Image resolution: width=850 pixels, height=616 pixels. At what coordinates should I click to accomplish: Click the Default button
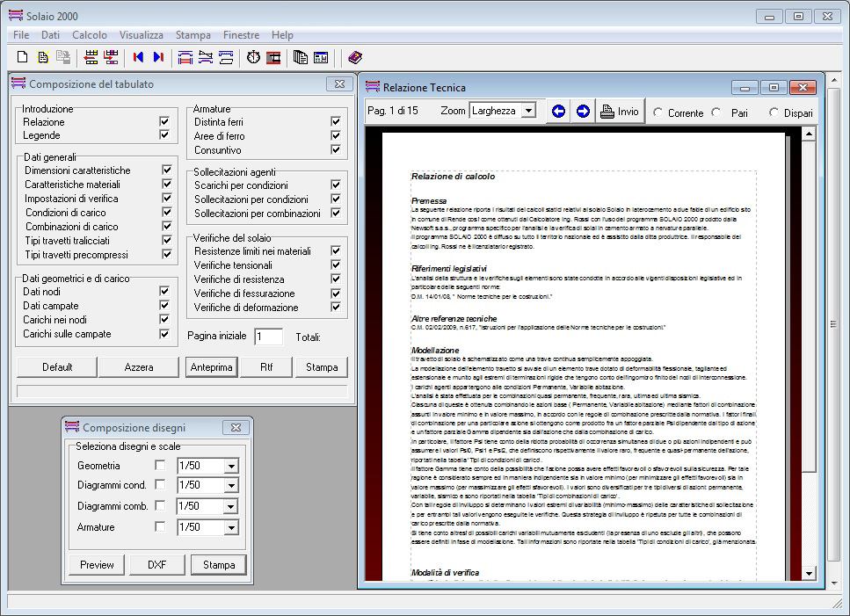(x=57, y=366)
